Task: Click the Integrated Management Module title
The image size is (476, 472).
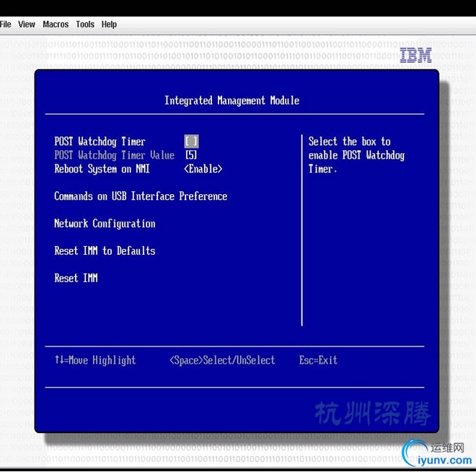Action: [x=232, y=100]
